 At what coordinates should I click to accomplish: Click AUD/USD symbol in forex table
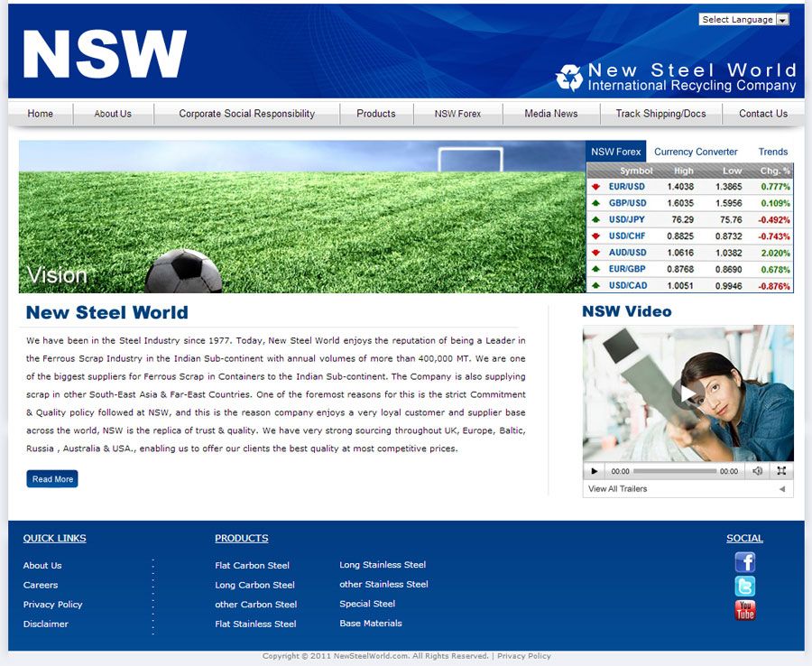628,253
